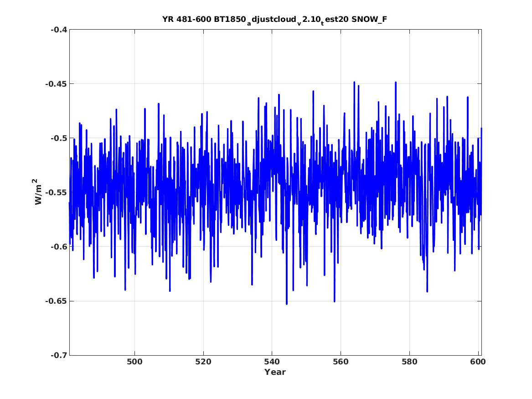Click the y-axis tick label -0.7
The height and width of the screenshot is (399, 532).
pos(59,355)
